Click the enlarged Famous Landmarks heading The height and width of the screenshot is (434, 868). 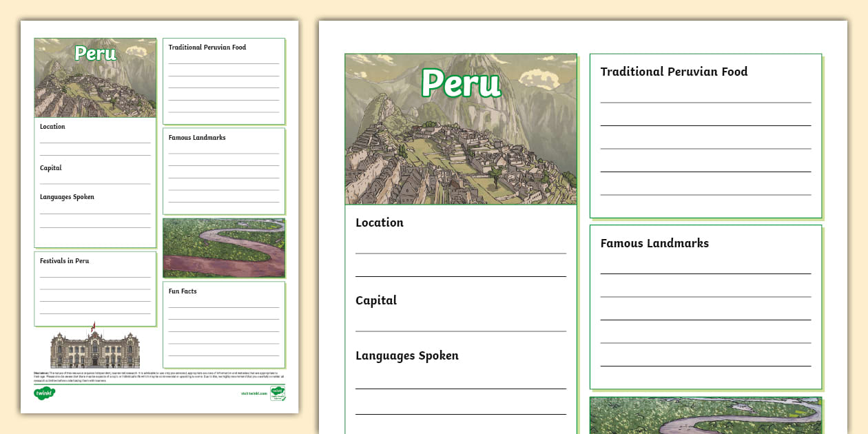654,243
